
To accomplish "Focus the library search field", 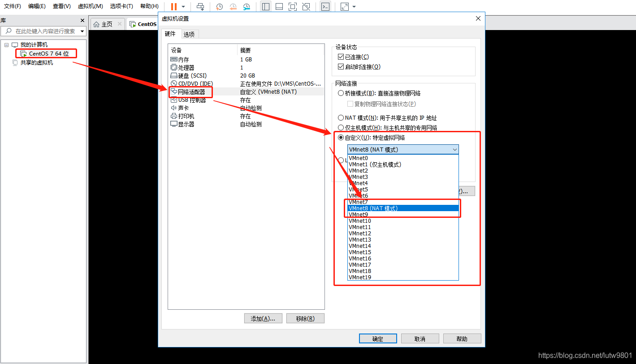I will [43, 31].
